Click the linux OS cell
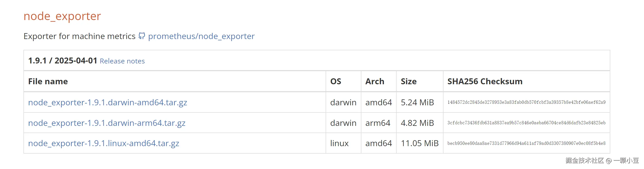644x169 pixels. pos(339,143)
